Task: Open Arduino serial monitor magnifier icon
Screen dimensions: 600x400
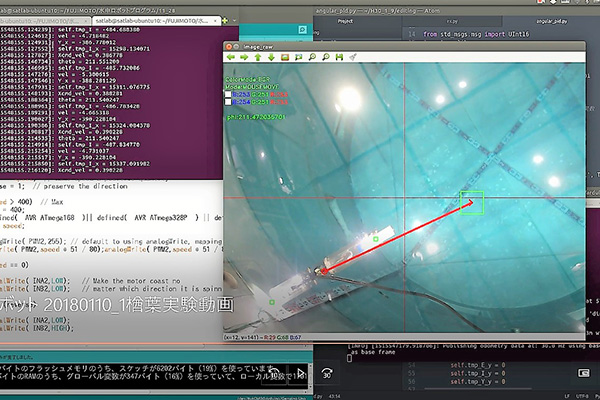Action: coord(302,30)
